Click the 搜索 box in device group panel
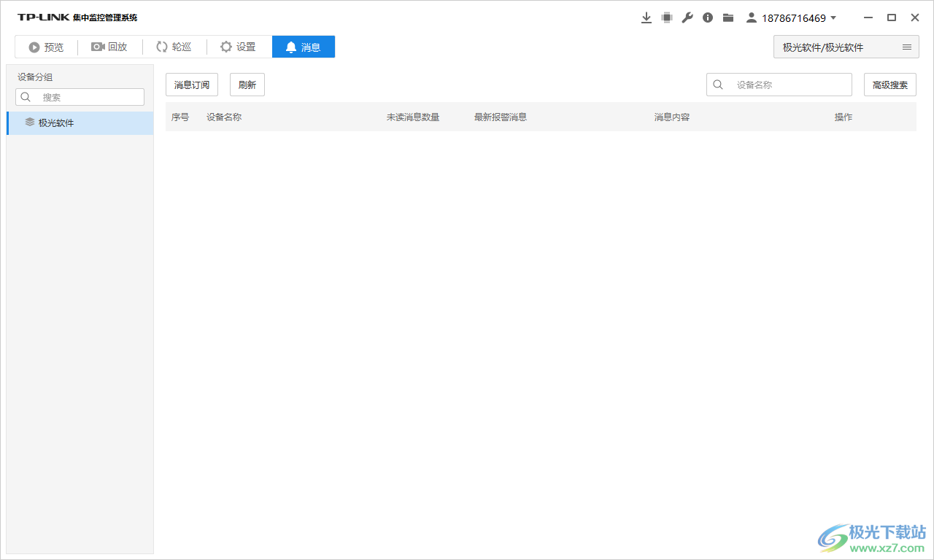 coord(80,96)
